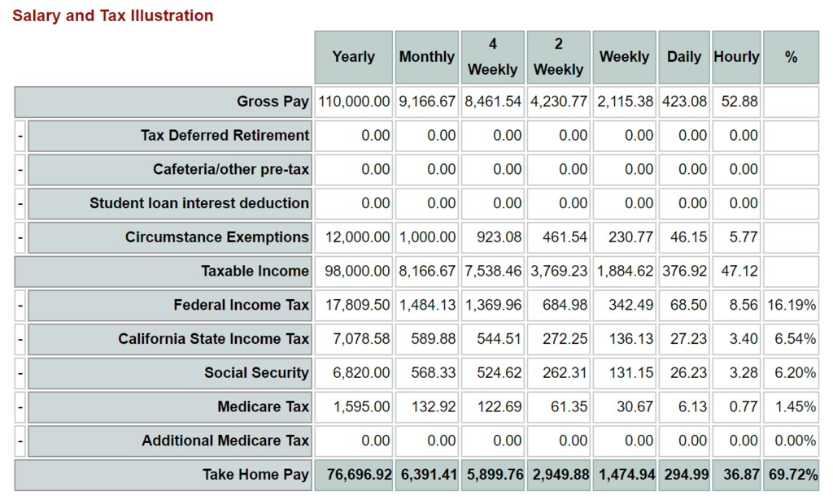Click the minus marker beside Federal Income Tax
This screenshot has width=833, height=504.
pyautogui.click(x=20, y=306)
